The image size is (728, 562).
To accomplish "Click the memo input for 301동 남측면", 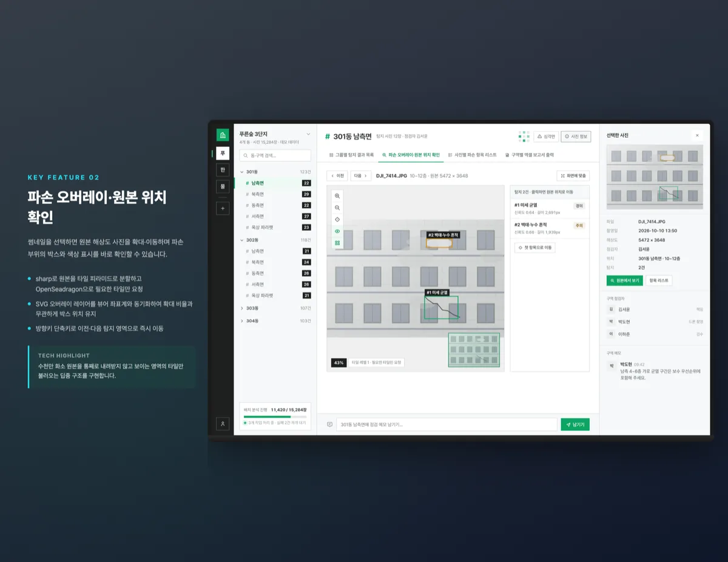I will pos(447,424).
